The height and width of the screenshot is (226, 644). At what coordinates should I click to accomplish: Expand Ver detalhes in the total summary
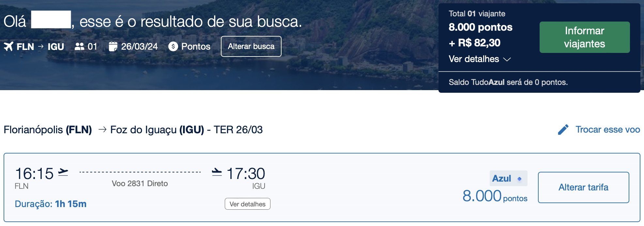(x=474, y=59)
